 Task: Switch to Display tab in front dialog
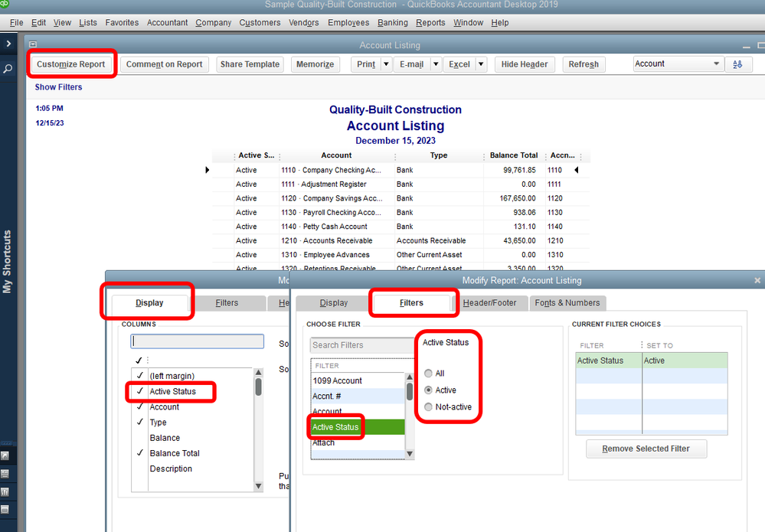click(334, 303)
